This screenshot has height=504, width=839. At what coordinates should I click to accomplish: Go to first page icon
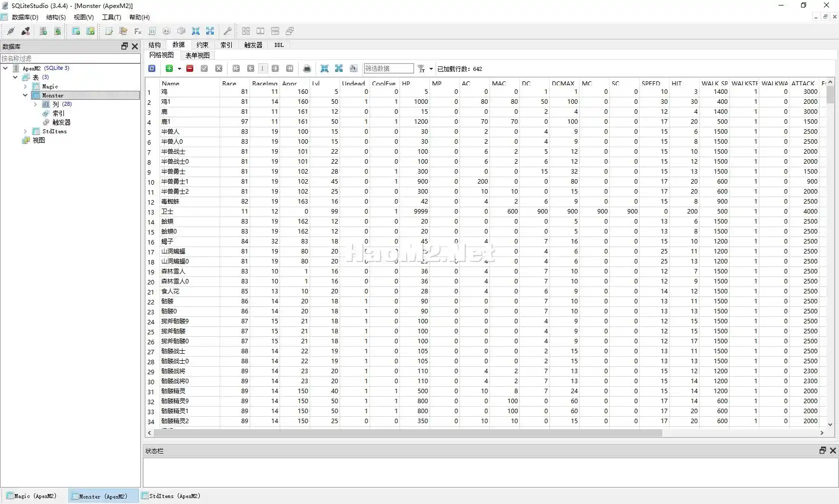click(x=236, y=68)
